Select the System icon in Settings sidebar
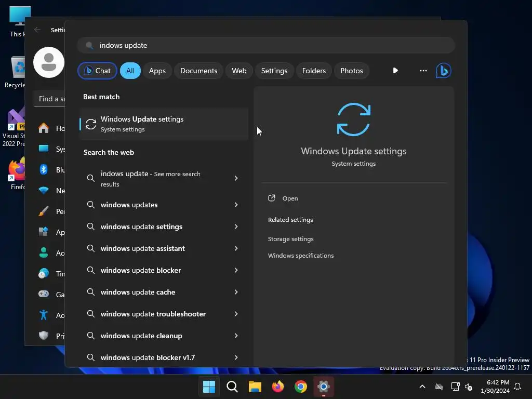Image resolution: width=532 pixels, height=399 pixels. (x=44, y=149)
